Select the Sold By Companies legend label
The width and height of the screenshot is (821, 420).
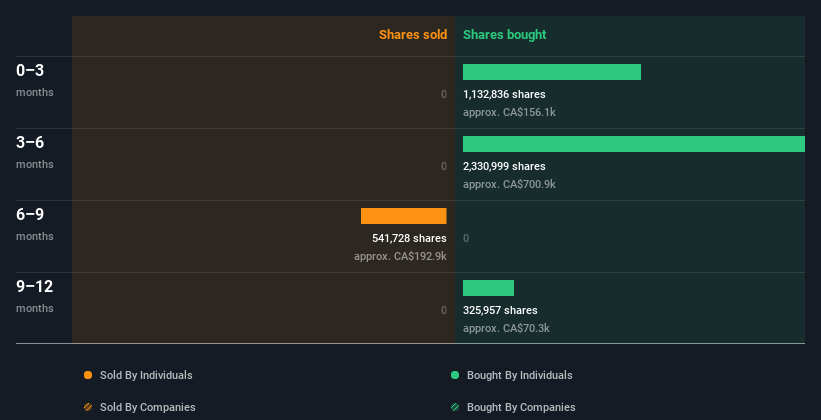tap(148, 407)
